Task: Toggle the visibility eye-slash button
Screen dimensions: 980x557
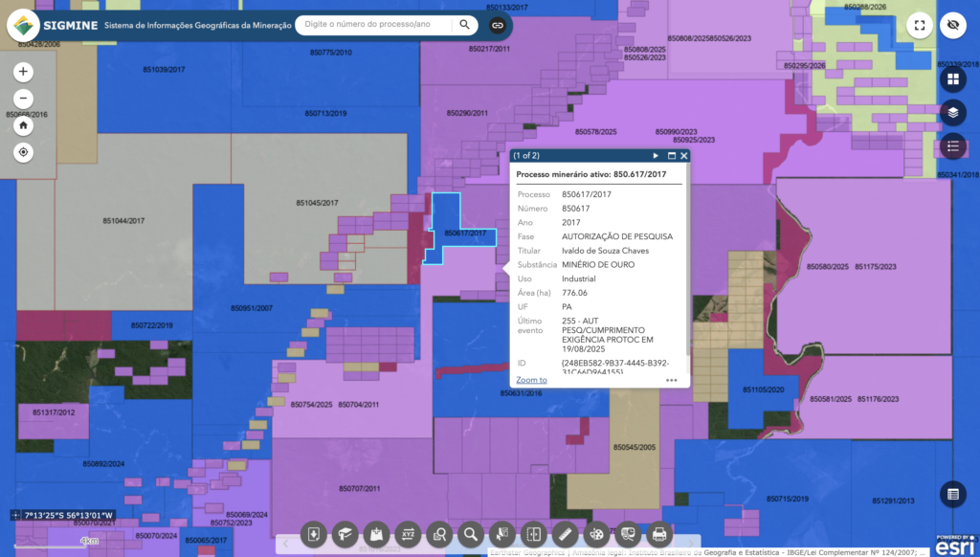Action: pyautogui.click(x=953, y=25)
